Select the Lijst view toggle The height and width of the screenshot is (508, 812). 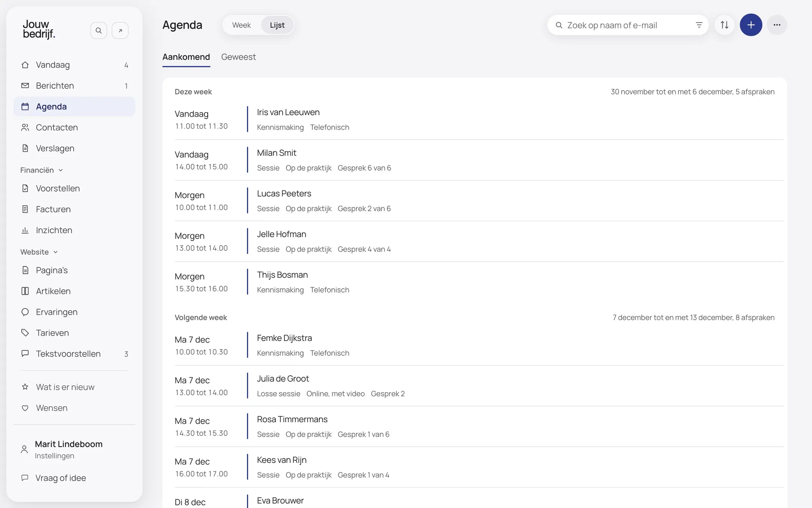point(277,25)
